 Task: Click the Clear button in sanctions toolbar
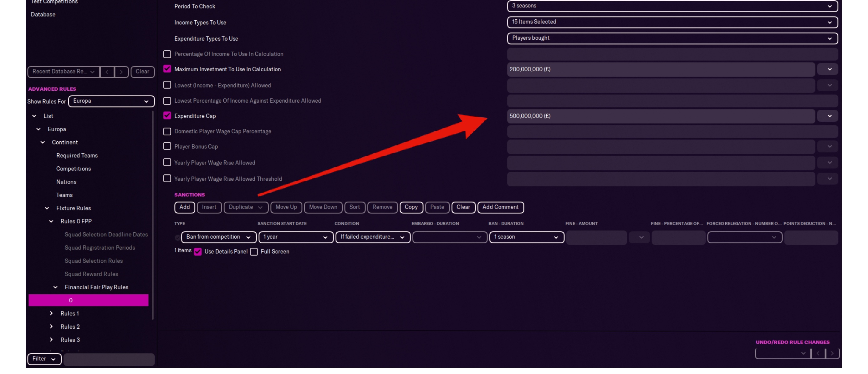(463, 207)
